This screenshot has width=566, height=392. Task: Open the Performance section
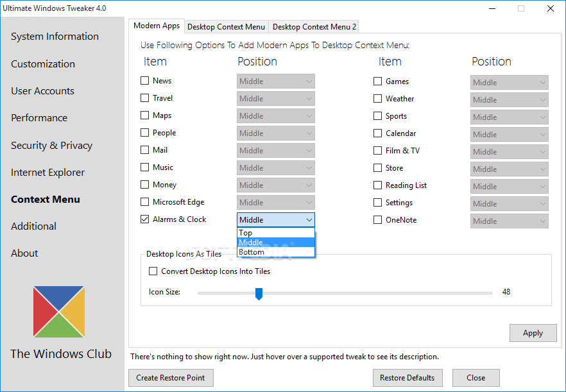[39, 118]
